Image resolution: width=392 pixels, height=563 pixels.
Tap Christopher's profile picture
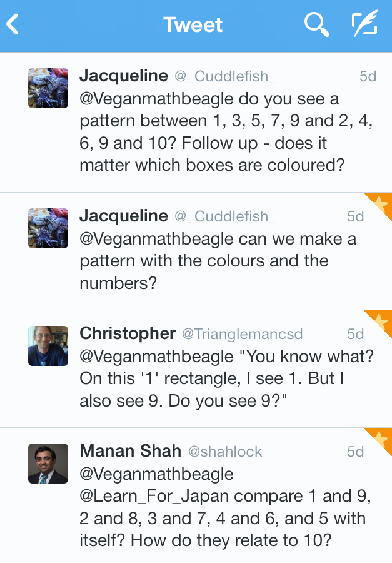click(x=48, y=346)
